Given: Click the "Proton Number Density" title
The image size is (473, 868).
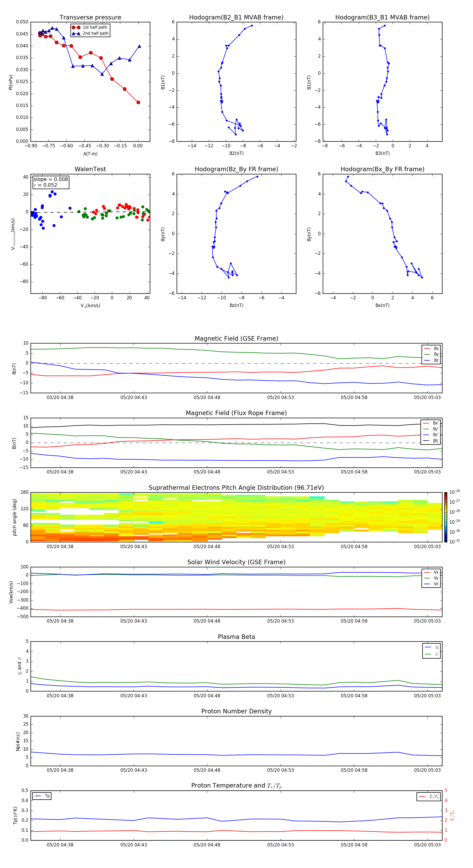Looking at the screenshot, I should point(236,711).
